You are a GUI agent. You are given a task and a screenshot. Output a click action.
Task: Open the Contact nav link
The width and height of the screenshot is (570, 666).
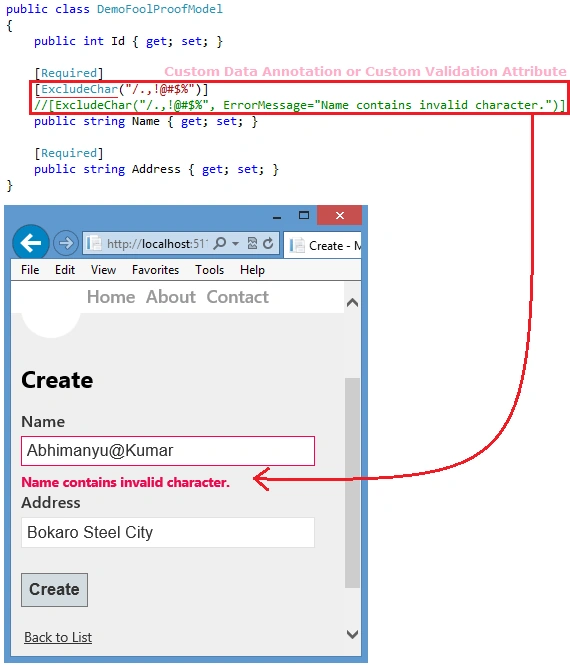tap(237, 297)
